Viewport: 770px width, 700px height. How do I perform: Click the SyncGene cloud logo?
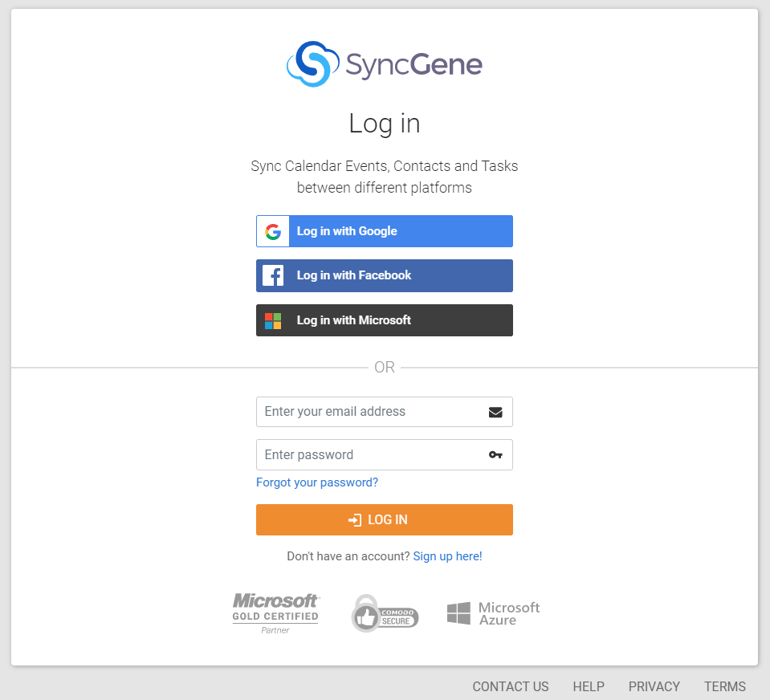(313, 63)
